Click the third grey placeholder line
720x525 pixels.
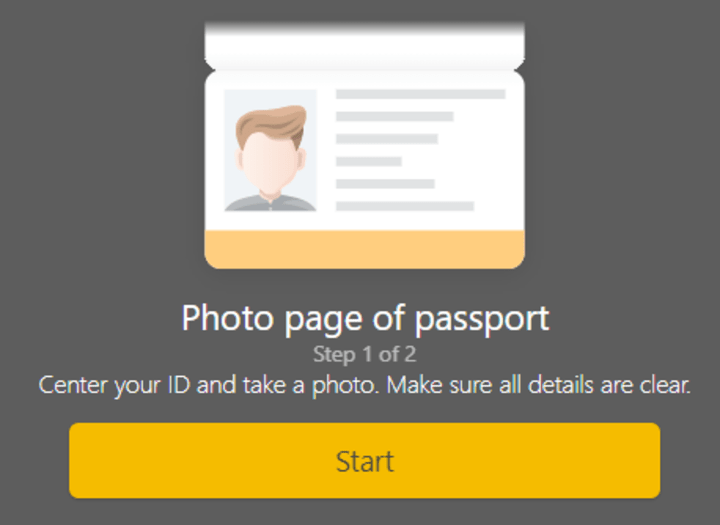(387, 139)
